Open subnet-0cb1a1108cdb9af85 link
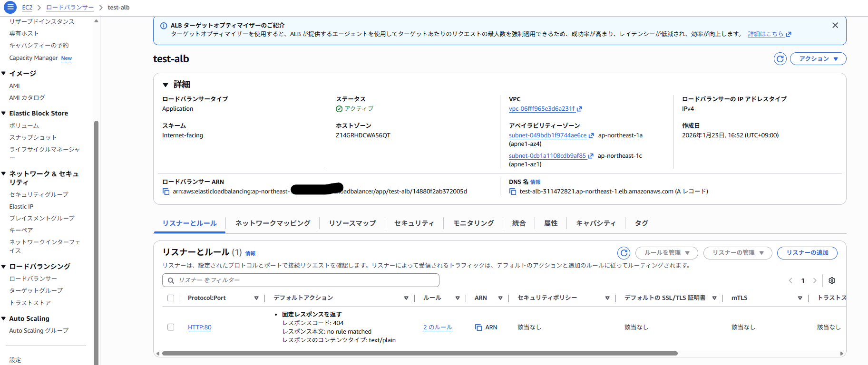868x365 pixels. tap(551, 156)
